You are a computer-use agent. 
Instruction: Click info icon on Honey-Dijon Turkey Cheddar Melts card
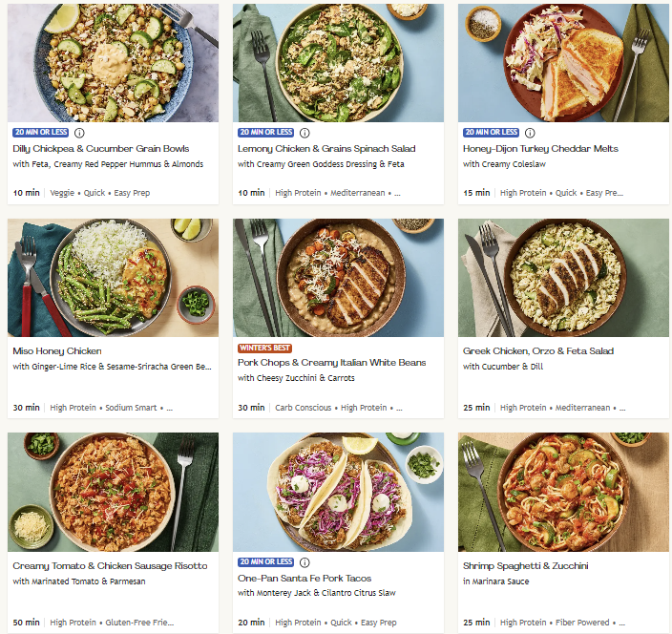tap(530, 133)
